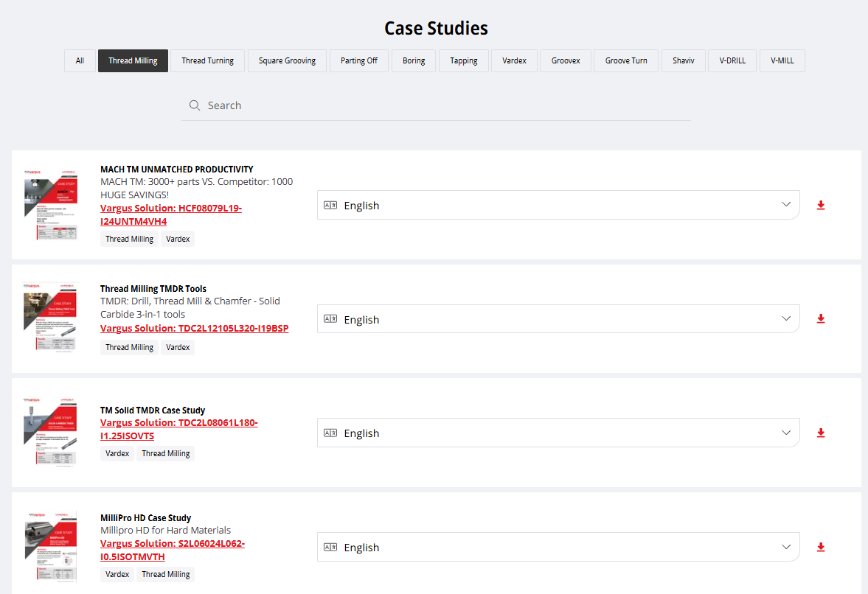Download the Thread Milling TMDR Tools PDF

pyautogui.click(x=821, y=319)
